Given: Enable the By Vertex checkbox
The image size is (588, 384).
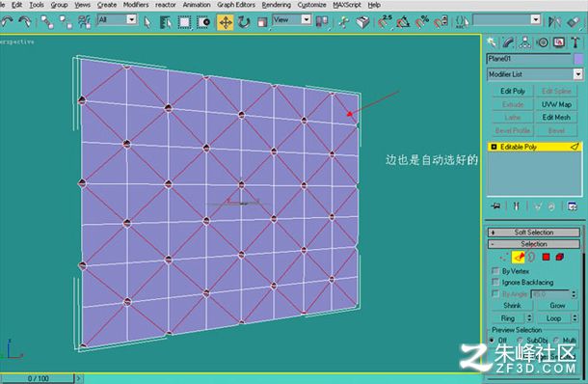Looking at the screenshot, I should [495, 271].
